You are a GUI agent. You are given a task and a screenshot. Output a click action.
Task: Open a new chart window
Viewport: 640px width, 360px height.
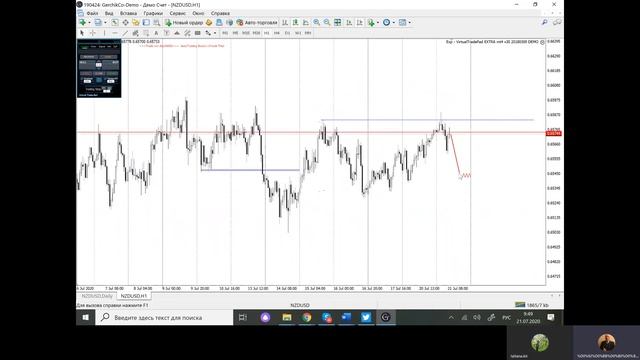82,22
